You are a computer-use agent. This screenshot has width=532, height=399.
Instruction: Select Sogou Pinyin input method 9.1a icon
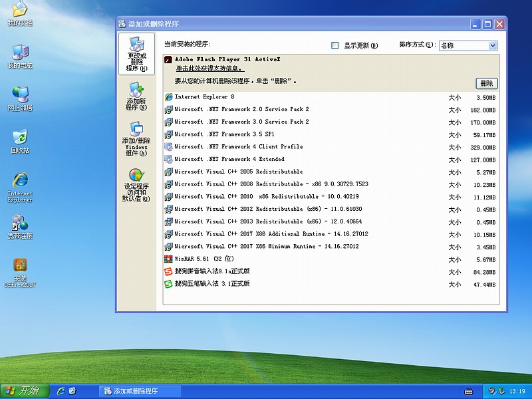[168, 271]
